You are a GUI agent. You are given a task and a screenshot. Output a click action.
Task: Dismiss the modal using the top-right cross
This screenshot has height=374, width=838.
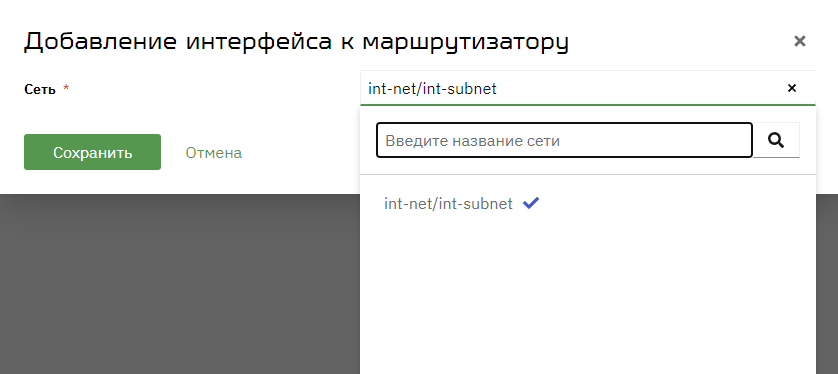pos(800,41)
